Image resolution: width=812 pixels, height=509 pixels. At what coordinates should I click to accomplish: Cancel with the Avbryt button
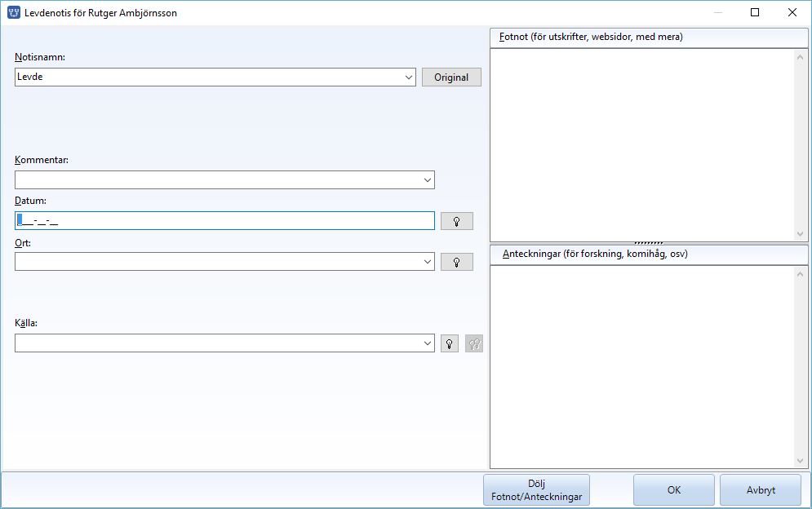761,490
